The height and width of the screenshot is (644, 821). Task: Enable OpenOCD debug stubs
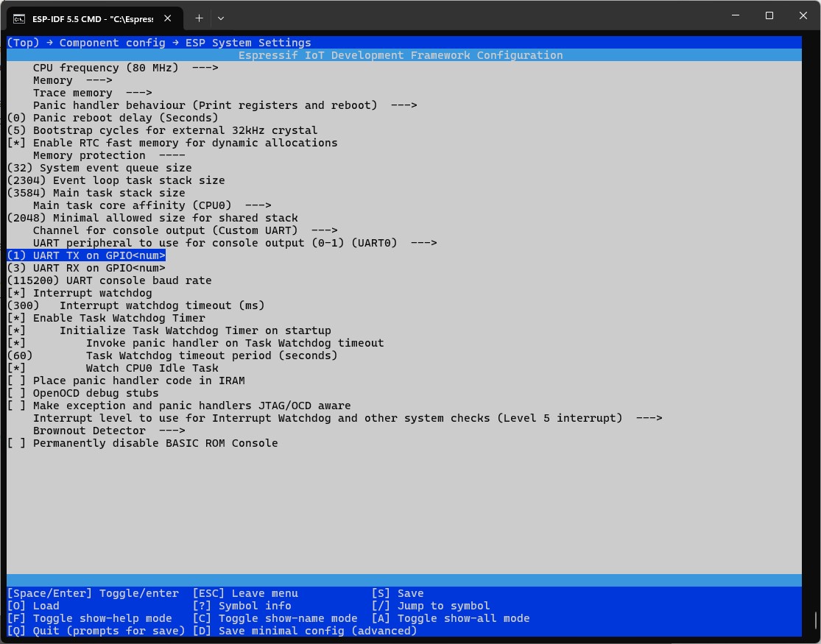[x=82, y=393]
